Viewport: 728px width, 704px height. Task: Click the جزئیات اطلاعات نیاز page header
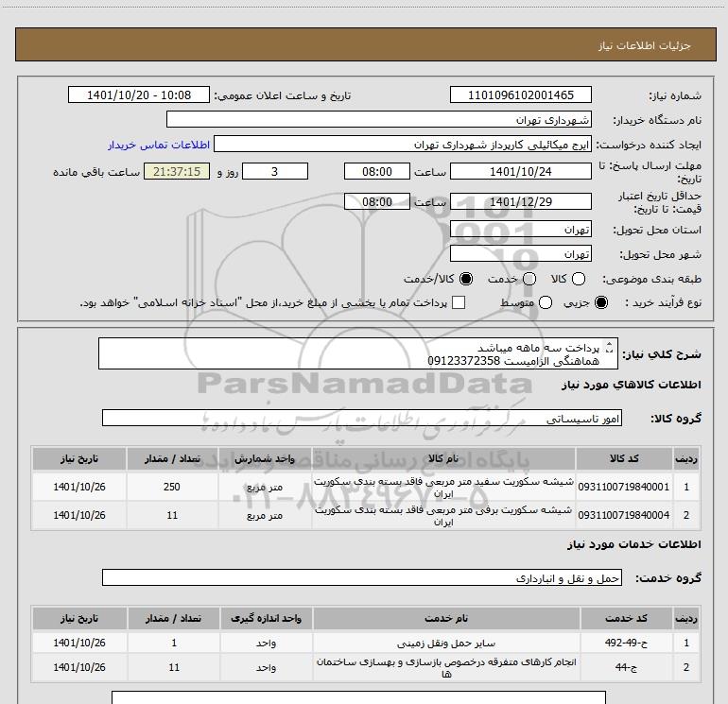coord(645,45)
